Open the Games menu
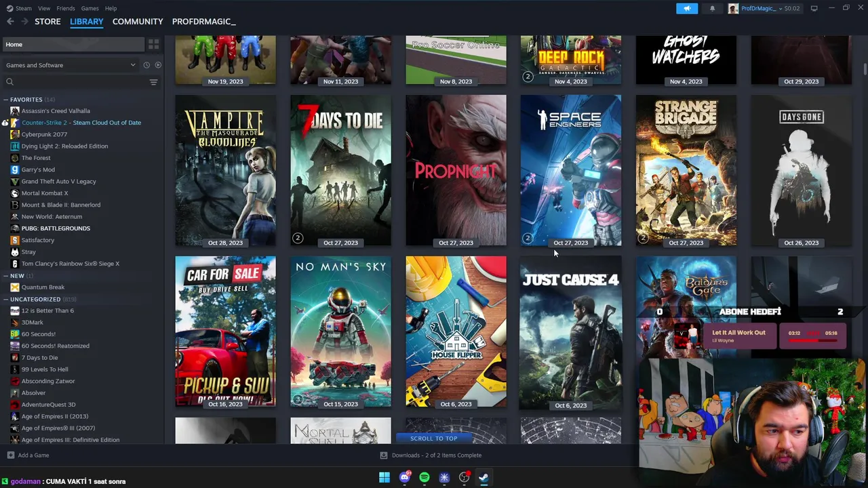 pos(90,8)
